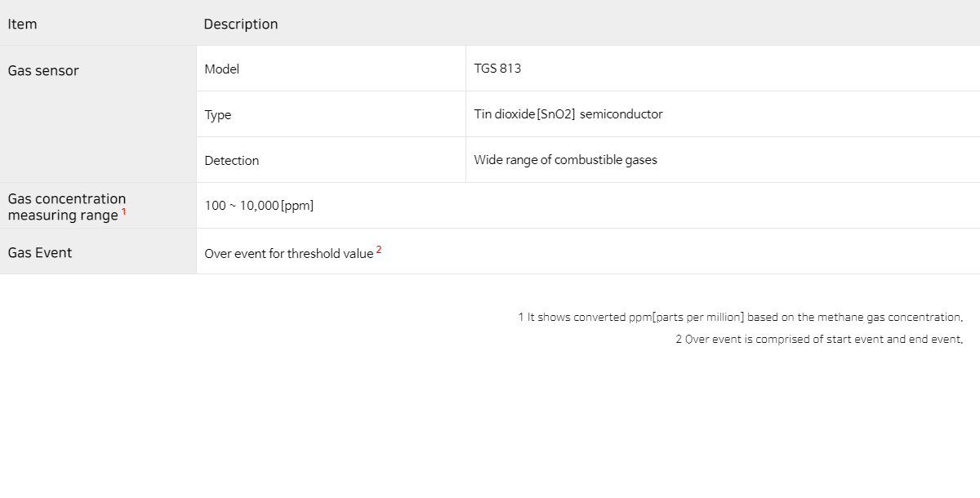Open footnote 2 superscript after threshold value
The image size is (980, 498).
[379, 250]
